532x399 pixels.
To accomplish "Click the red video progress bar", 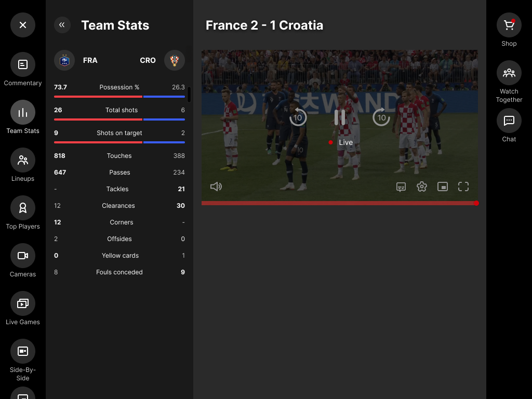I will [x=340, y=203].
